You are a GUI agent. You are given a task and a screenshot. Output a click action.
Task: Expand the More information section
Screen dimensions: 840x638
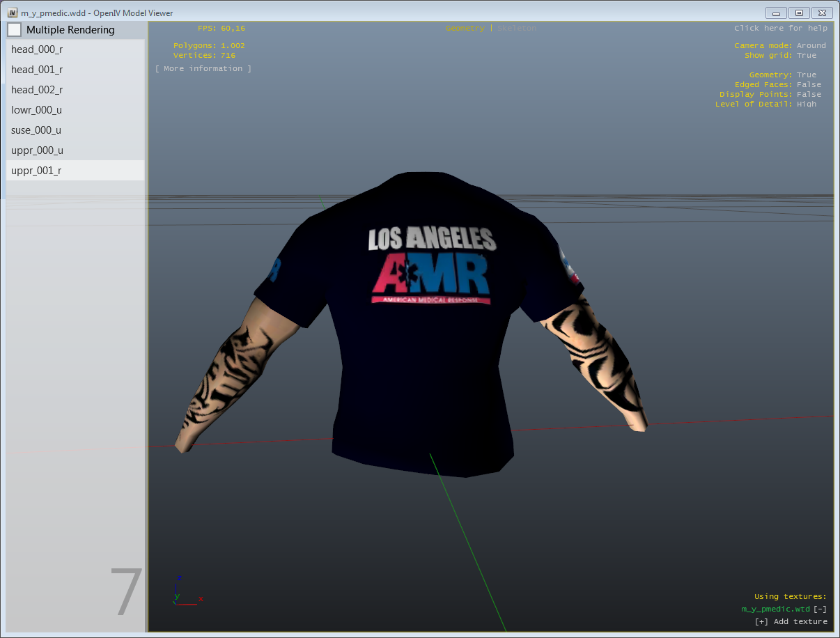click(x=203, y=69)
